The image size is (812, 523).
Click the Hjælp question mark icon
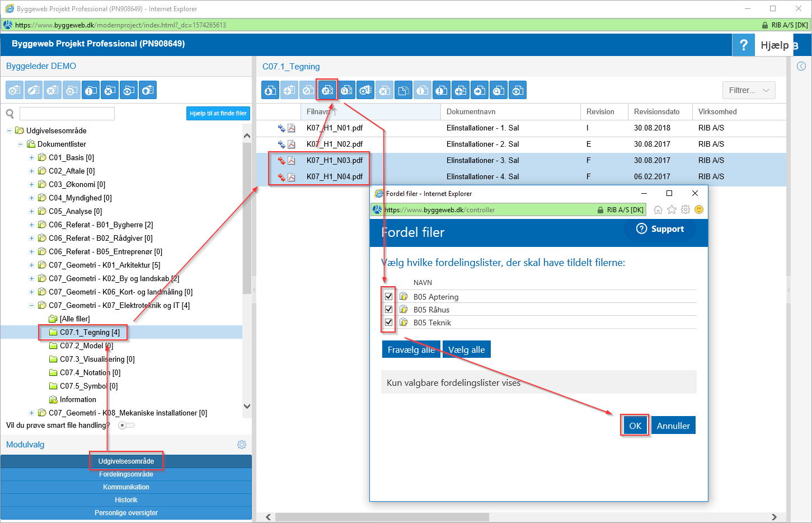(x=743, y=45)
